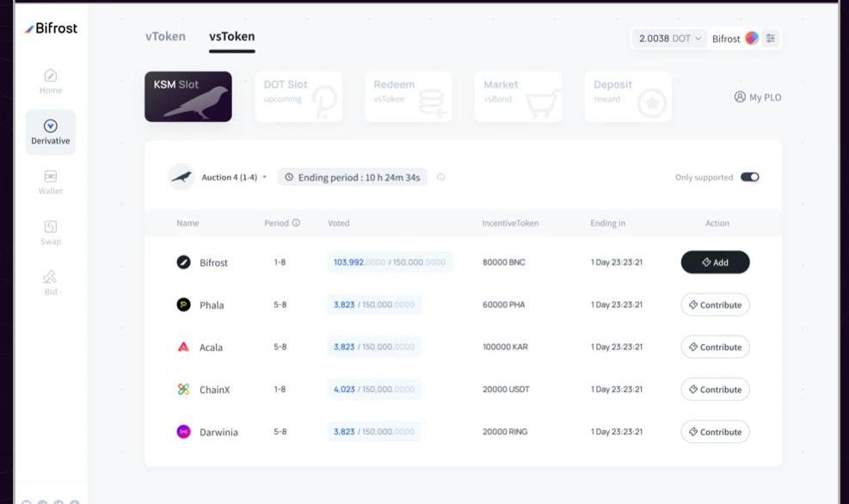Click the Bifrost project logo icon
The image size is (849, 504).
(183, 262)
